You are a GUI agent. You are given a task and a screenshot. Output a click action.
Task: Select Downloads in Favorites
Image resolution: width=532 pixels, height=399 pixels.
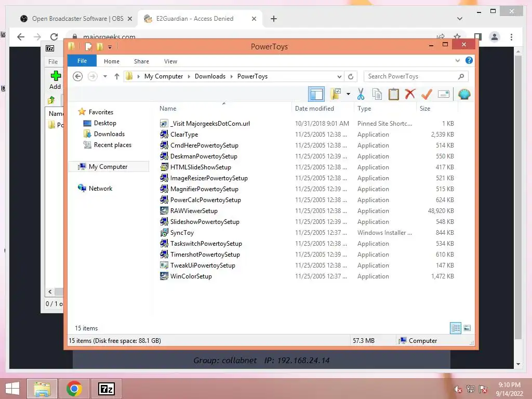(x=109, y=134)
